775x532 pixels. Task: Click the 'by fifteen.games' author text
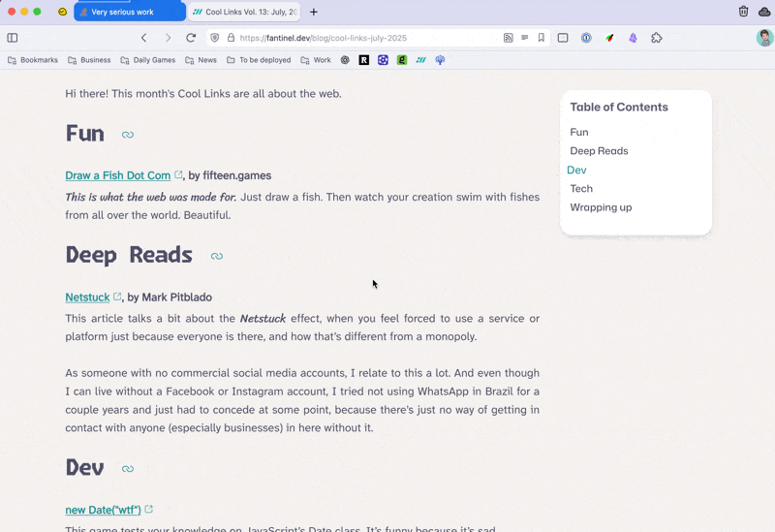pos(230,175)
